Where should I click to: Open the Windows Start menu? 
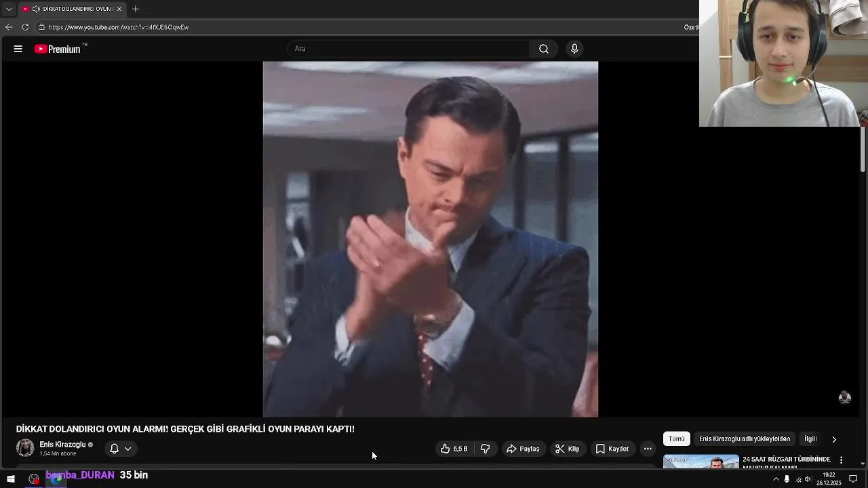coord(11,479)
